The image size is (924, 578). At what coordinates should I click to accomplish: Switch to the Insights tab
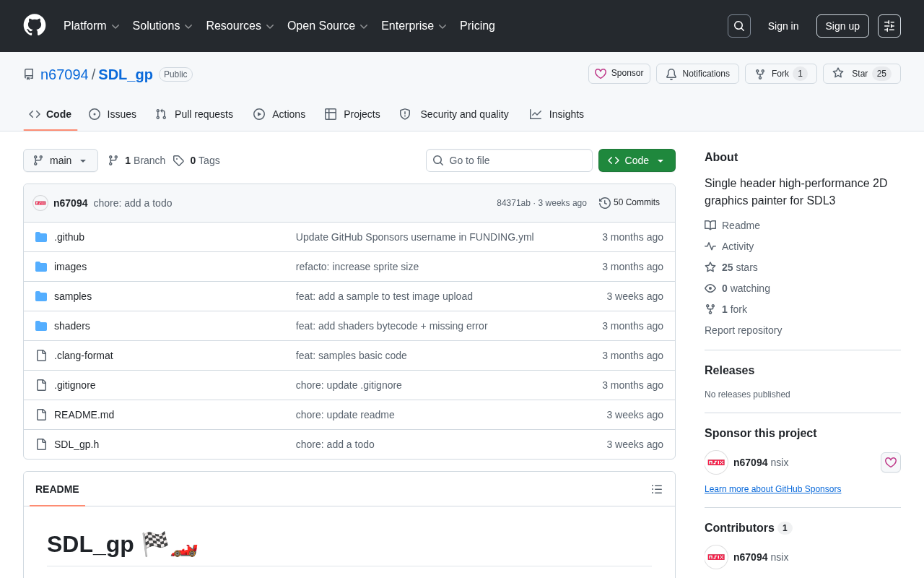click(x=557, y=114)
